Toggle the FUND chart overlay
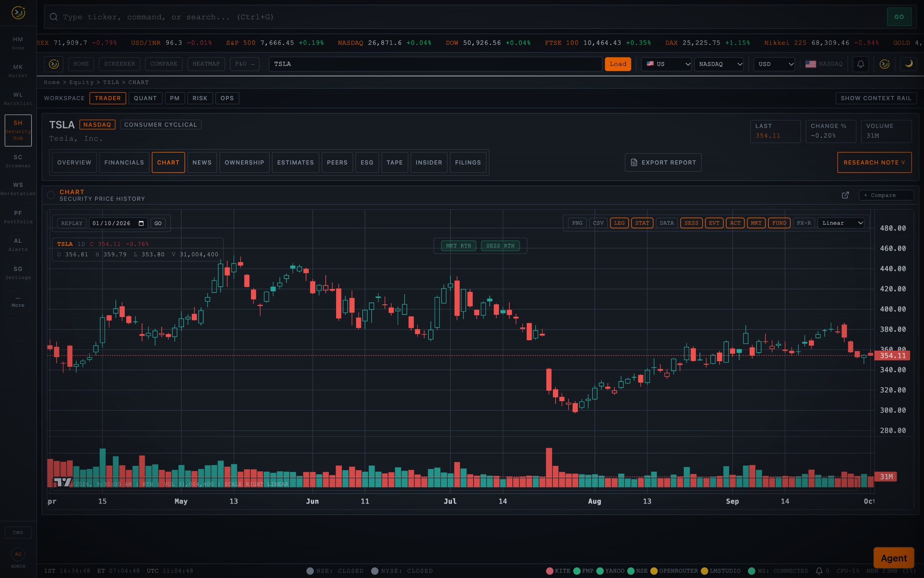Screen dimensions: 924x578 779,223
